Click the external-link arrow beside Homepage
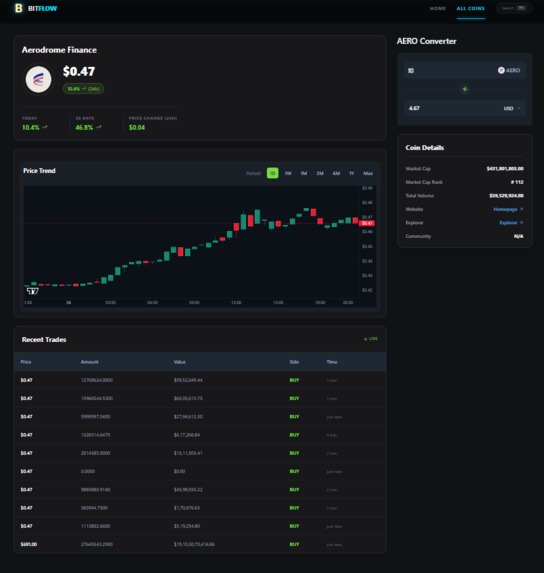The height and width of the screenshot is (573, 544). 521,209
